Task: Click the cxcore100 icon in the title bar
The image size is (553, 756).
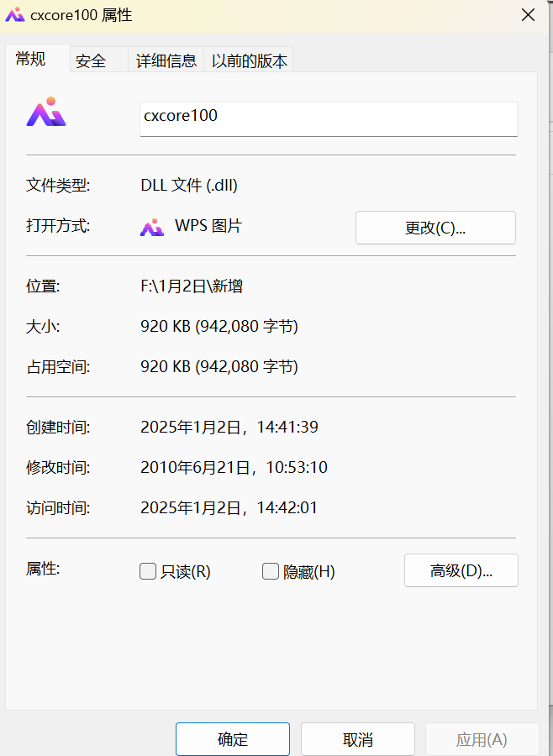Action: [14, 14]
